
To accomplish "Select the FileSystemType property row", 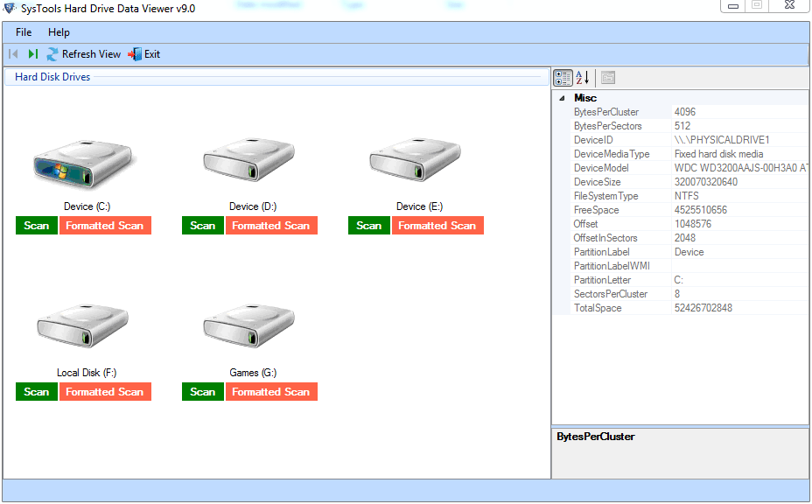I will click(689, 196).
